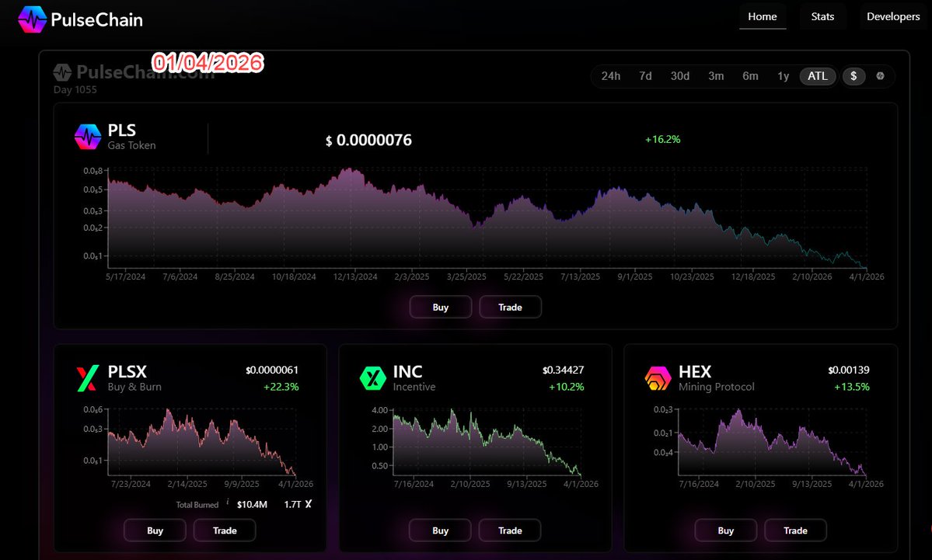
Task: Click Trade under the PLS chart
Action: [x=511, y=307]
